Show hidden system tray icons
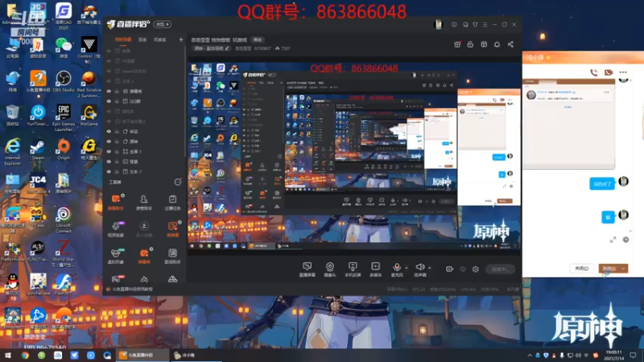This screenshot has height=362, width=644. [530, 356]
